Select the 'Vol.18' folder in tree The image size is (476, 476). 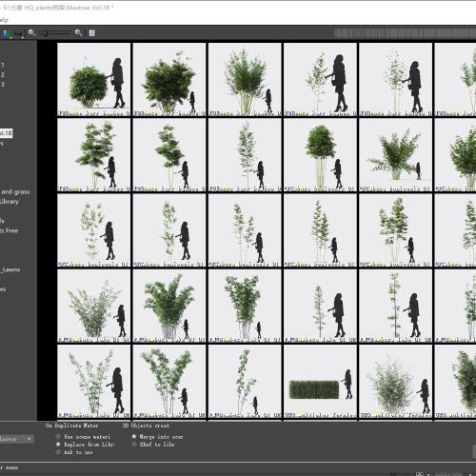coord(6,133)
